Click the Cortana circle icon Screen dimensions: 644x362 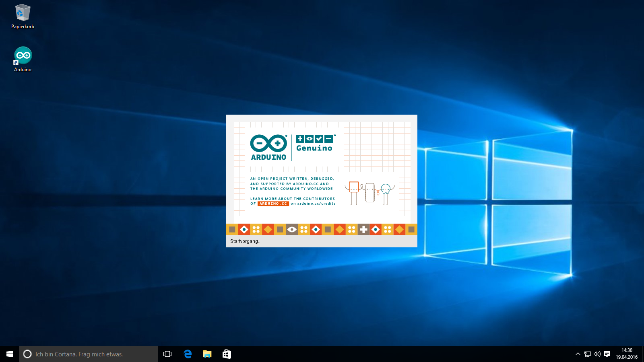click(27, 354)
